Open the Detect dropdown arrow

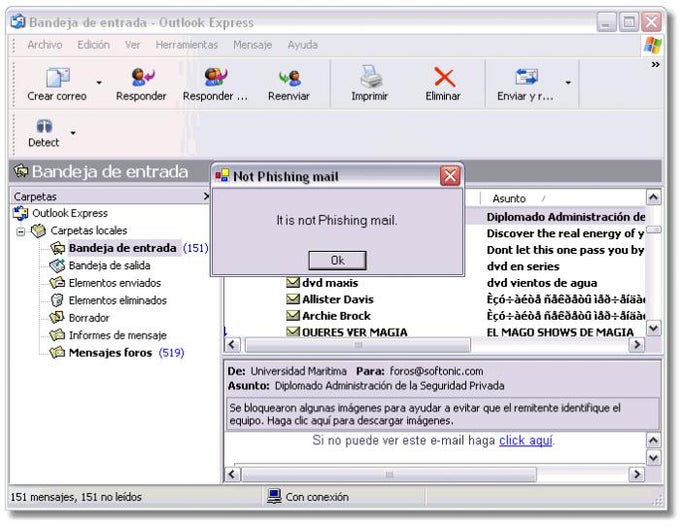point(73,133)
